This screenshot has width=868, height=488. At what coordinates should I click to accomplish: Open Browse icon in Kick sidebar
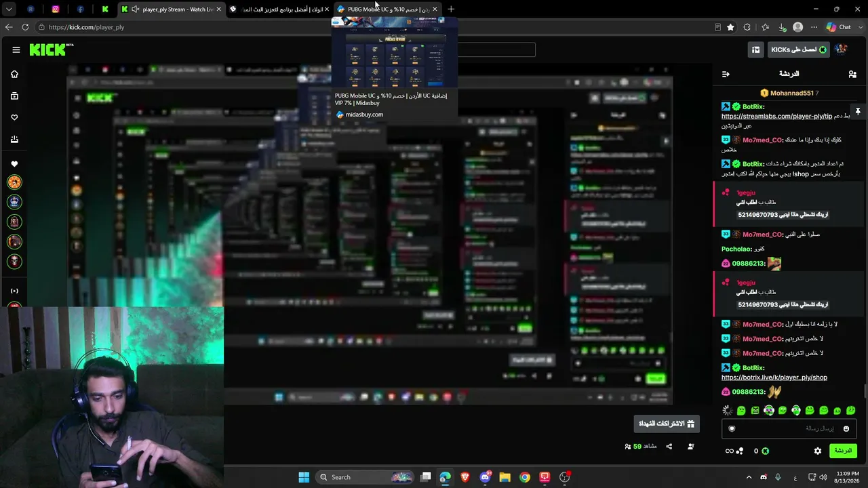tap(14, 96)
